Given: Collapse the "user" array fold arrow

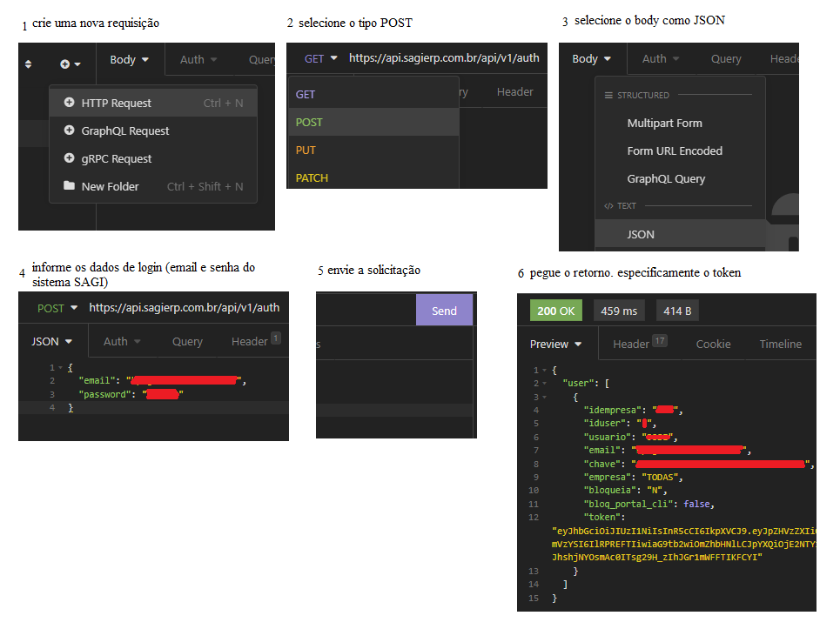Looking at the screenshot, I should point(545,384).
